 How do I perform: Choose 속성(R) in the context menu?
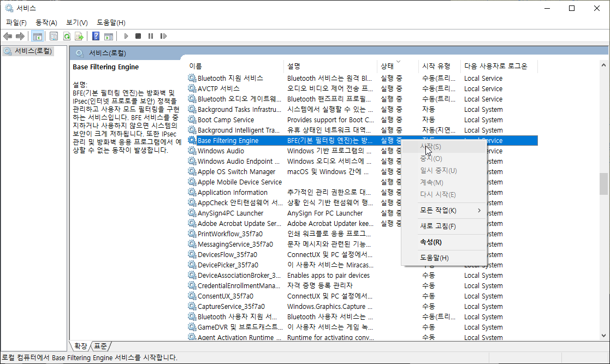[431, 242]
